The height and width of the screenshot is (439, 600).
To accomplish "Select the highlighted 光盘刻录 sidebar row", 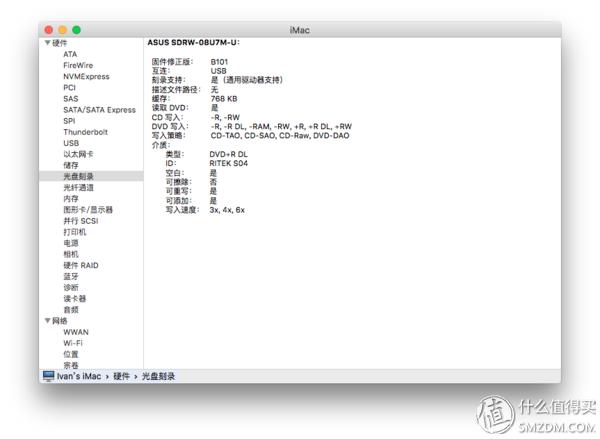I will [91, 176].
